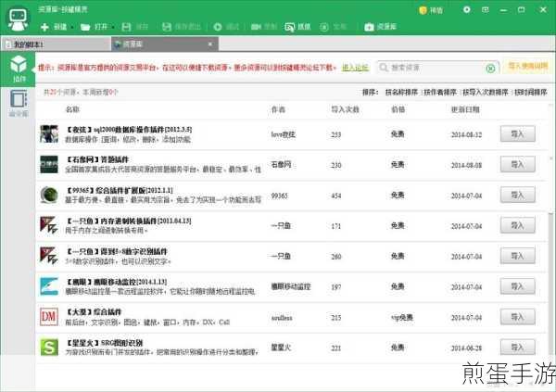Import 内存进制转换插件 via its 导入 button
The width and height of the screenshot is (556, 392).
[518, 225]
